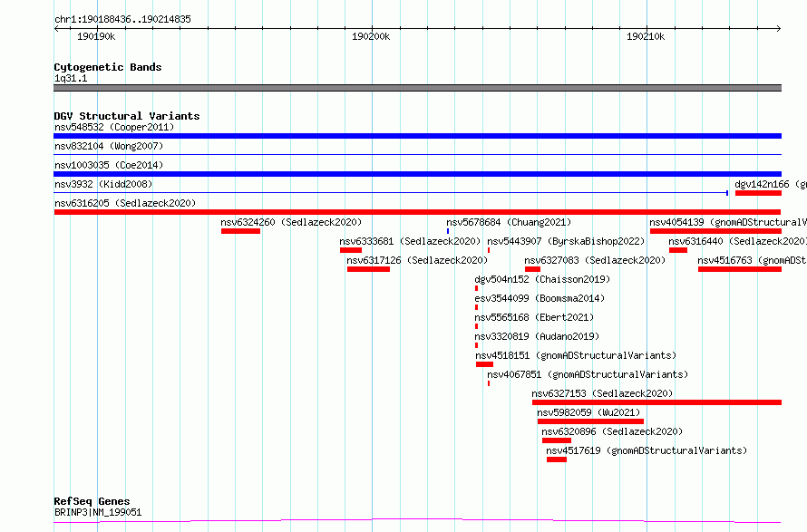Click the BRINP3|NM_199051 gene label
This screenshot has height=532, width=807.
98,512
